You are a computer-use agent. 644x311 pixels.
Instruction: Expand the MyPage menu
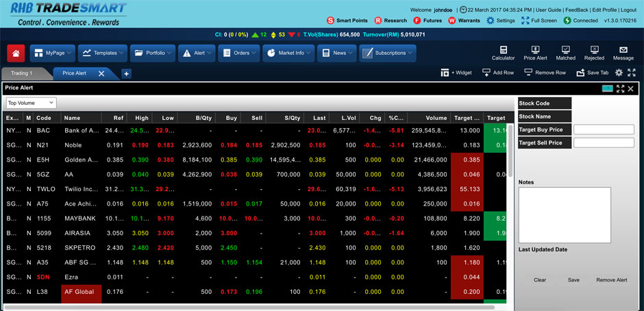point(53,53)
